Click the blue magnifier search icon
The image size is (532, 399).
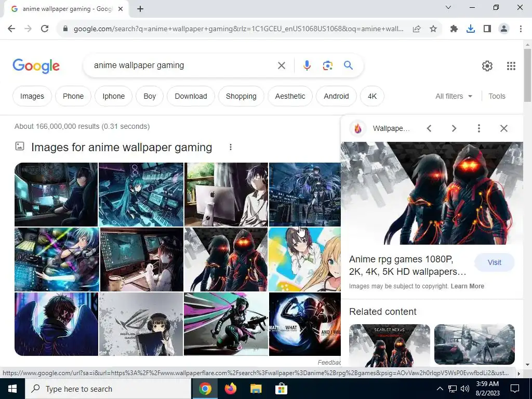[x=349, y=65]
